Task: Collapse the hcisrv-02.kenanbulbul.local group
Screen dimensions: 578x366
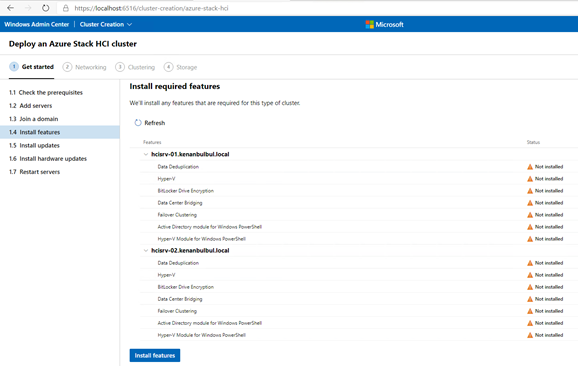Action: click(x=146, y=251)
